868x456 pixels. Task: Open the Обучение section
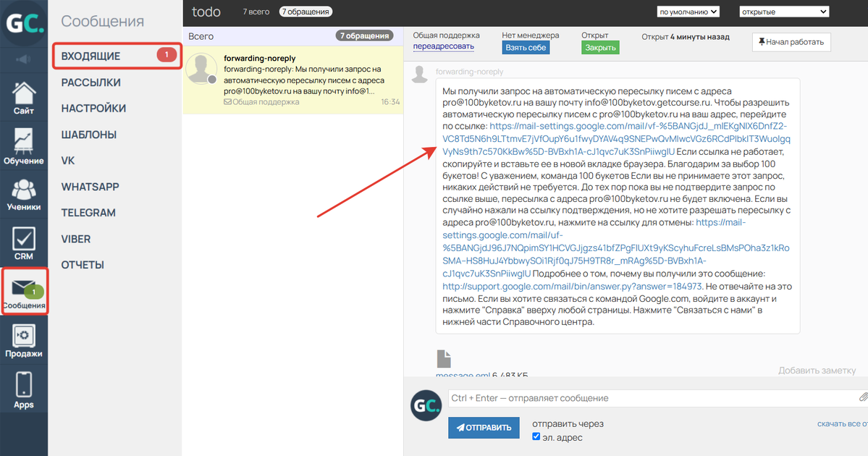coord(24,146)
